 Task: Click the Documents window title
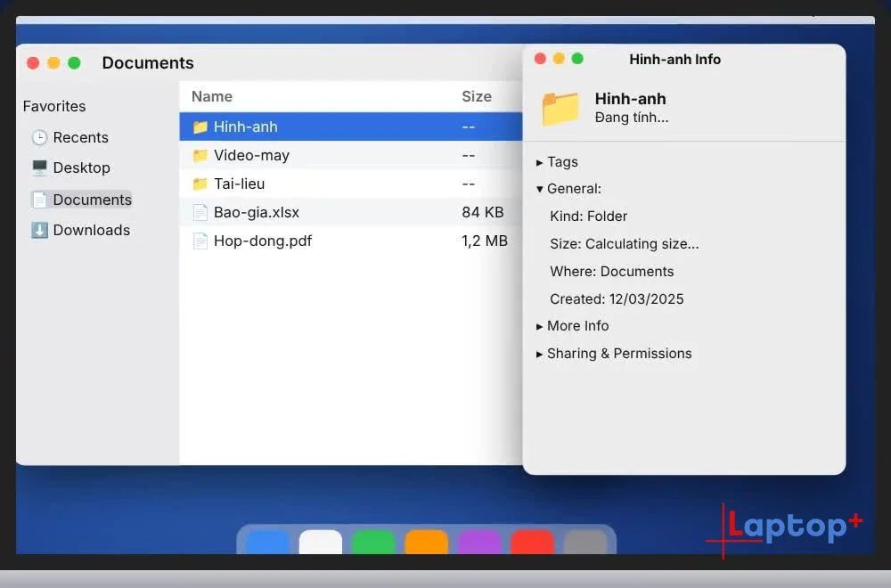pyautogui.click(x=148, y=62)
